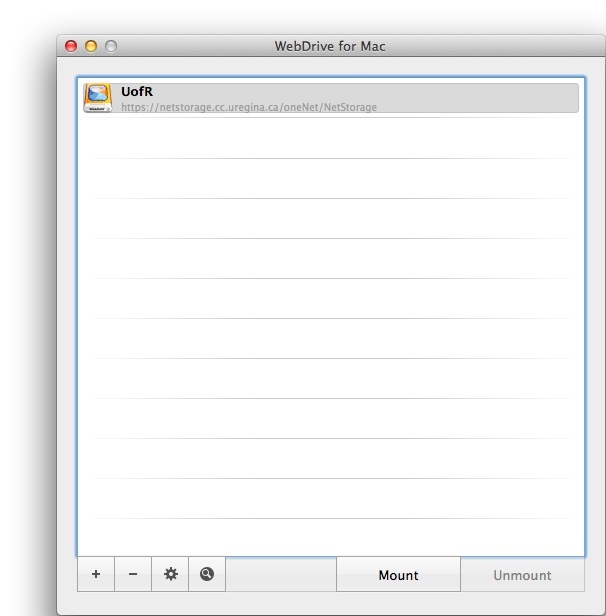Click the WebDrive for Mac title text

(330, 46)
